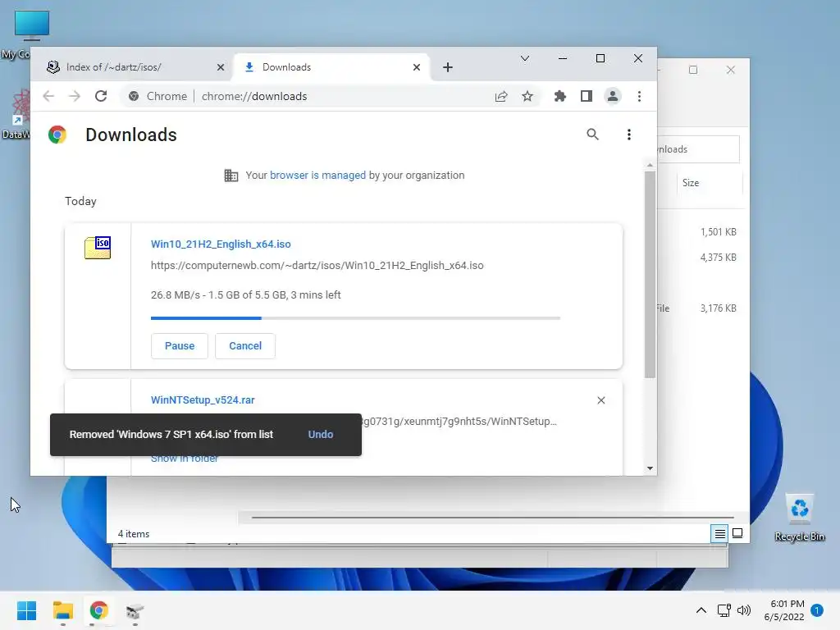Click the '4 items' status bar text
Viewport: 840px width, 630px height.
134,534
